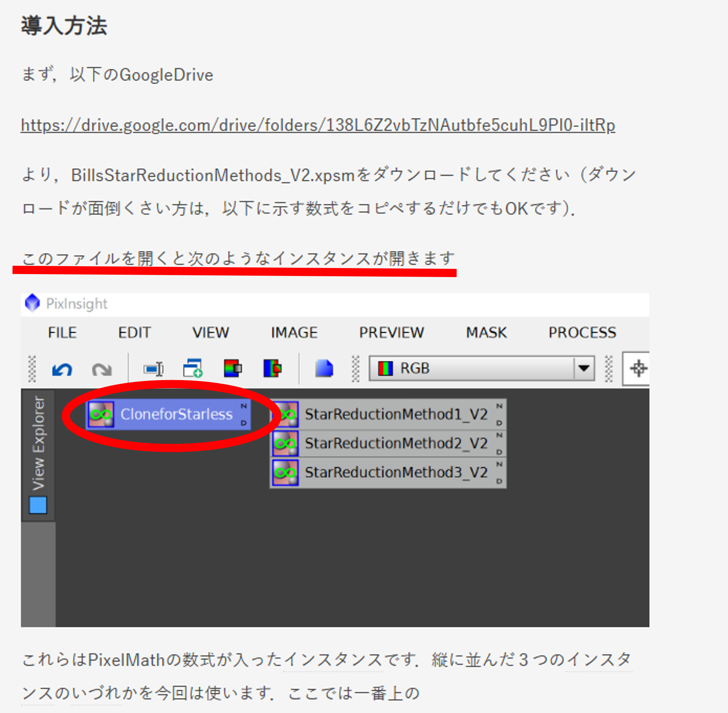
Task: Click the PixInsight title text
Action: 77,304
